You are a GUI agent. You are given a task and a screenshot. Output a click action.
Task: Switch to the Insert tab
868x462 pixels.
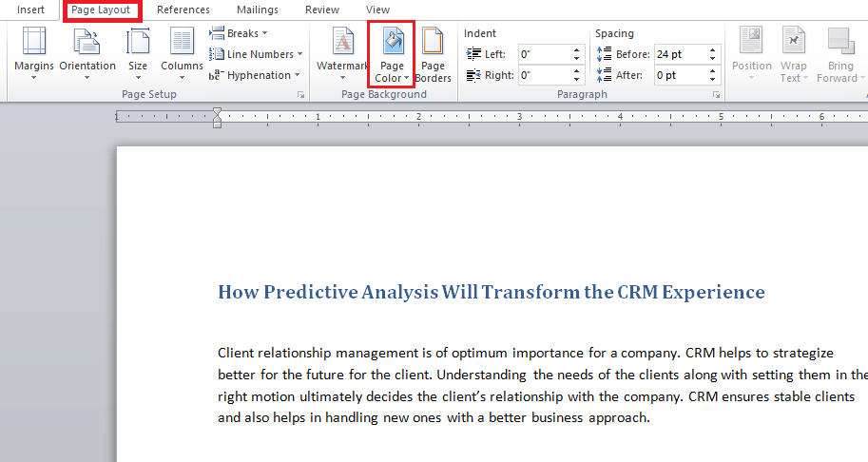point(30,10)
